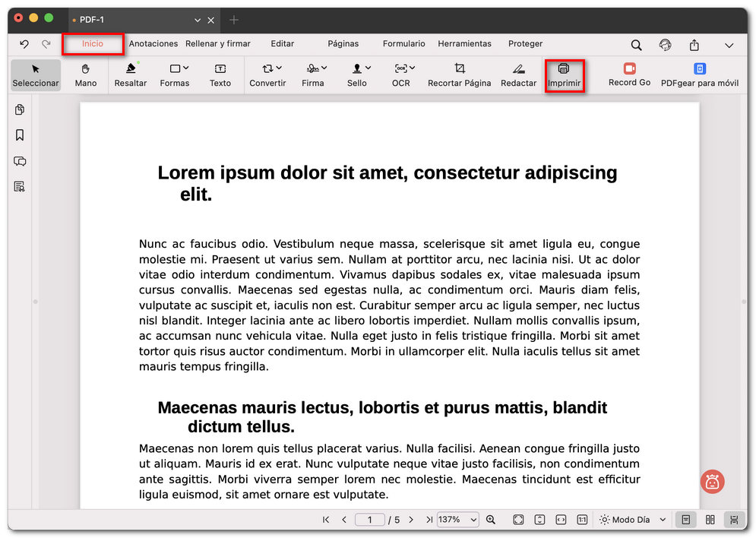The width and height of the screenshot is (756, 538).
Task: Open the Imprimir print dialog
Action: [x=565, y=75]
